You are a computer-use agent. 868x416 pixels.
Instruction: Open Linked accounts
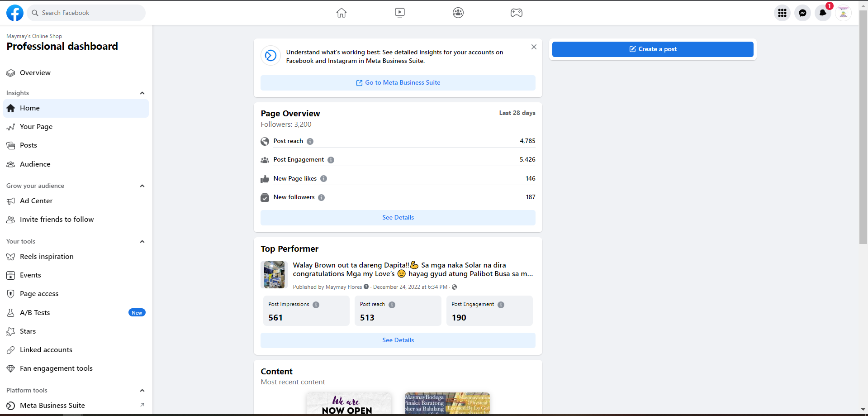click(x=76, y=350)
